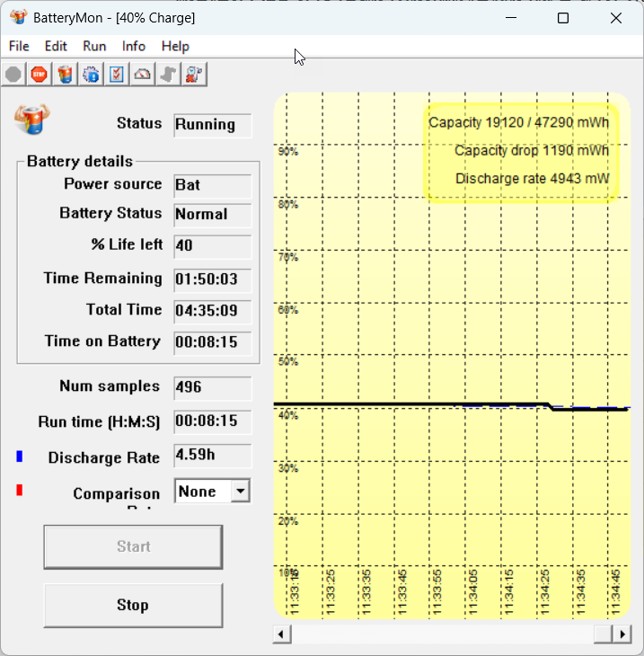This screenshot has width=644, height=656.
Task: Maximize the BatteryMon window
Action: tap(563, 18)
